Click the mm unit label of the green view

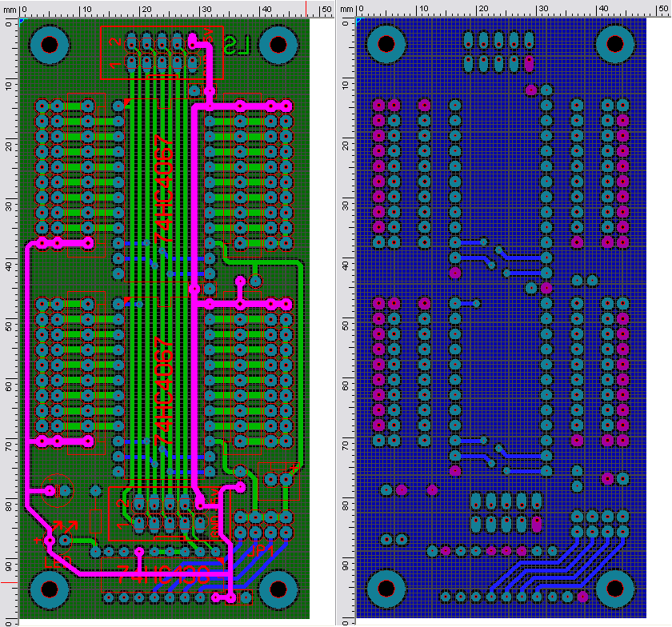click(x=10, y=10)
